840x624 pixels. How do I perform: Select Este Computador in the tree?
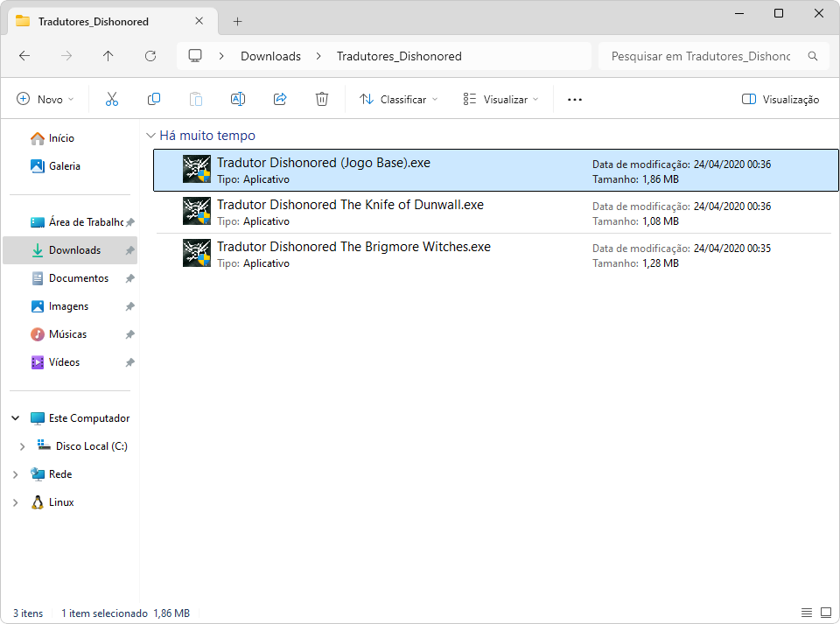pos(80,417)
